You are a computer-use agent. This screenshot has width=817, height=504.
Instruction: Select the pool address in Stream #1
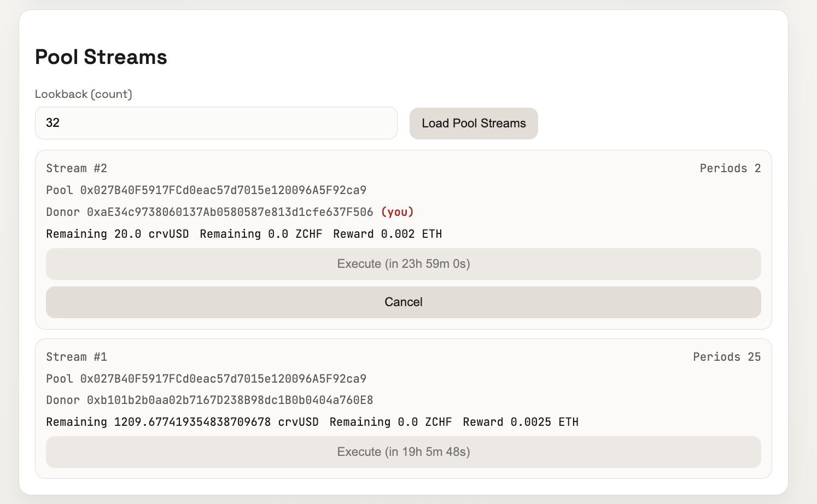pyautogui.click(x=223, y=379)
